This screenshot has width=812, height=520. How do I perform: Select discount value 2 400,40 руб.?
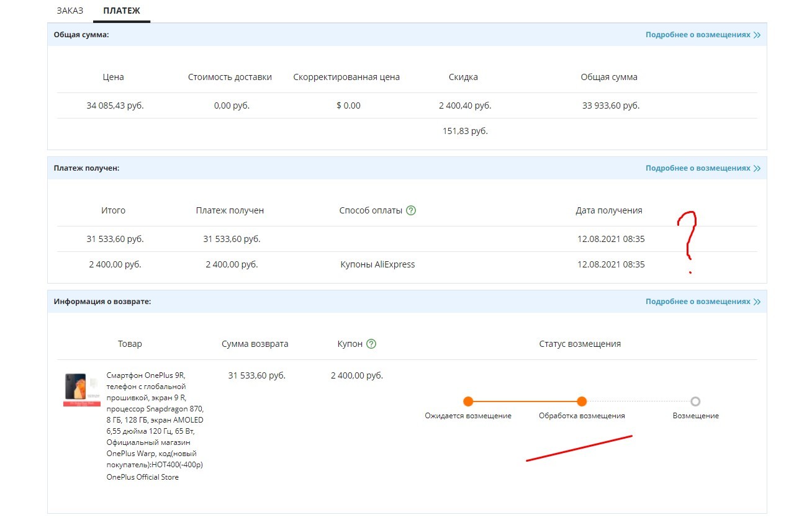(465, 105)
